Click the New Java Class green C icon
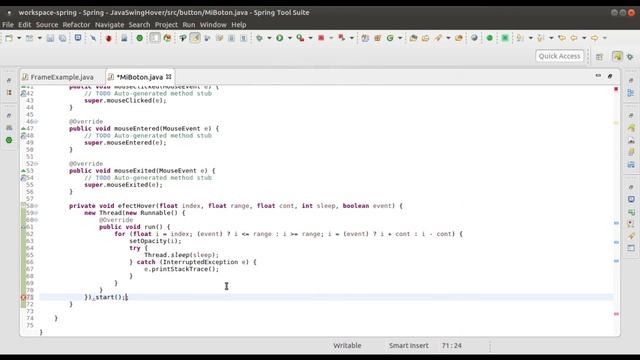 tap(390, 38)
